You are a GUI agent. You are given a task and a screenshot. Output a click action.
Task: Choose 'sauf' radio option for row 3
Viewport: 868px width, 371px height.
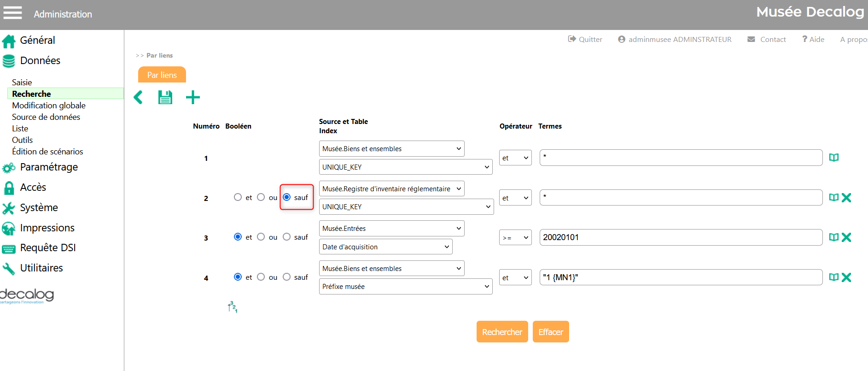287,237
